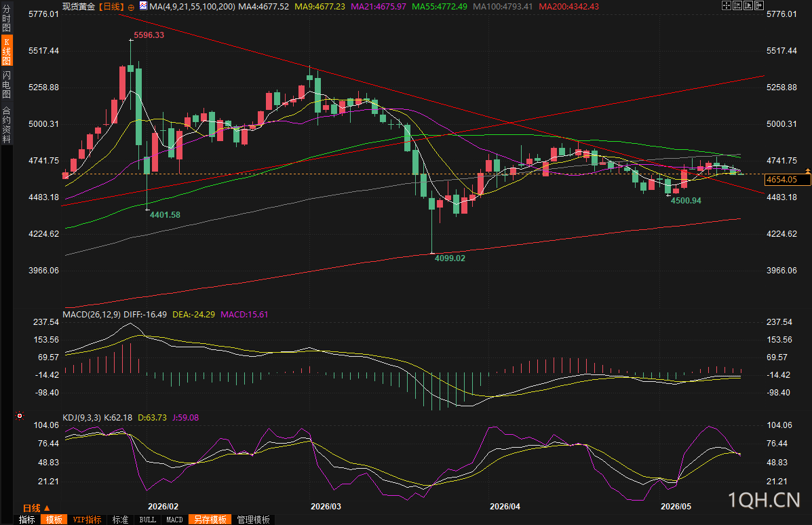The width and height of the screenshot is (812, 525).
Task: Click the MACD:15.61 value
Action: click(244, 314)
